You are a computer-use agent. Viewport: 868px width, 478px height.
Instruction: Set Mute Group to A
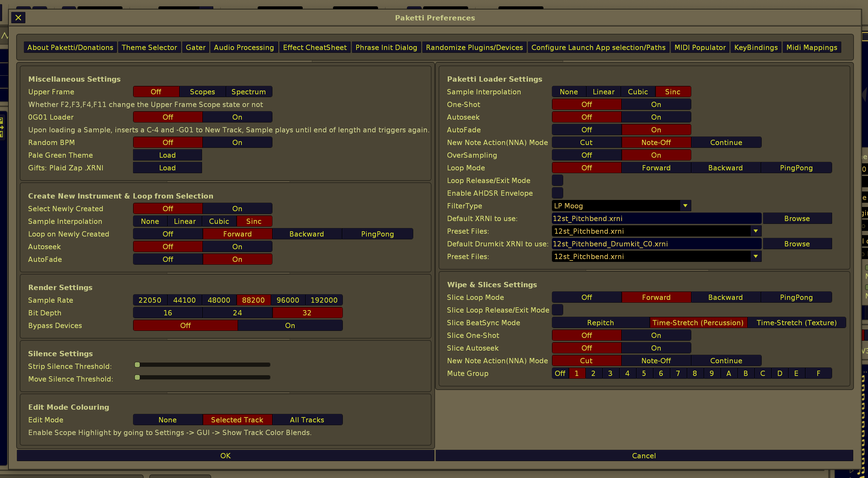729,373
